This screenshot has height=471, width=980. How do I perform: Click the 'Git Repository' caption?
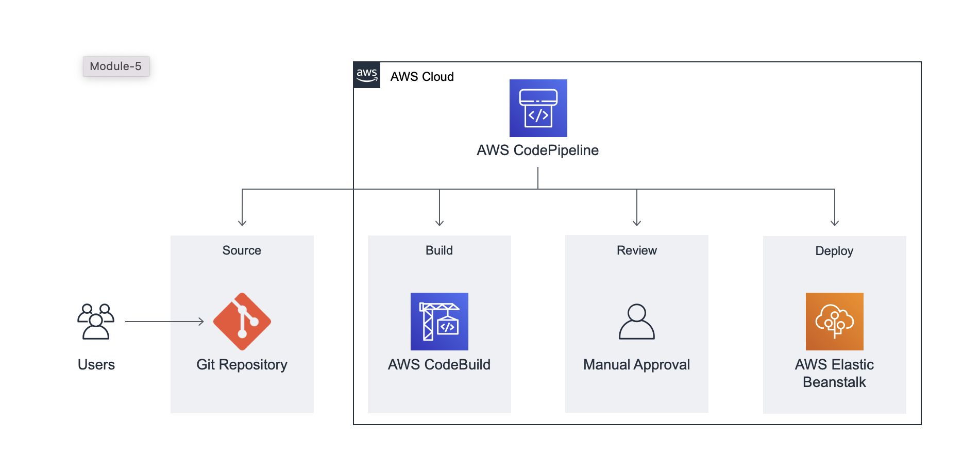pos(242,365)
